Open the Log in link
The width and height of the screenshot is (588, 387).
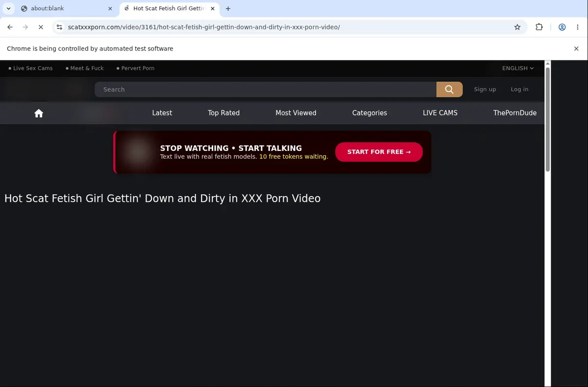coord(519,89)
